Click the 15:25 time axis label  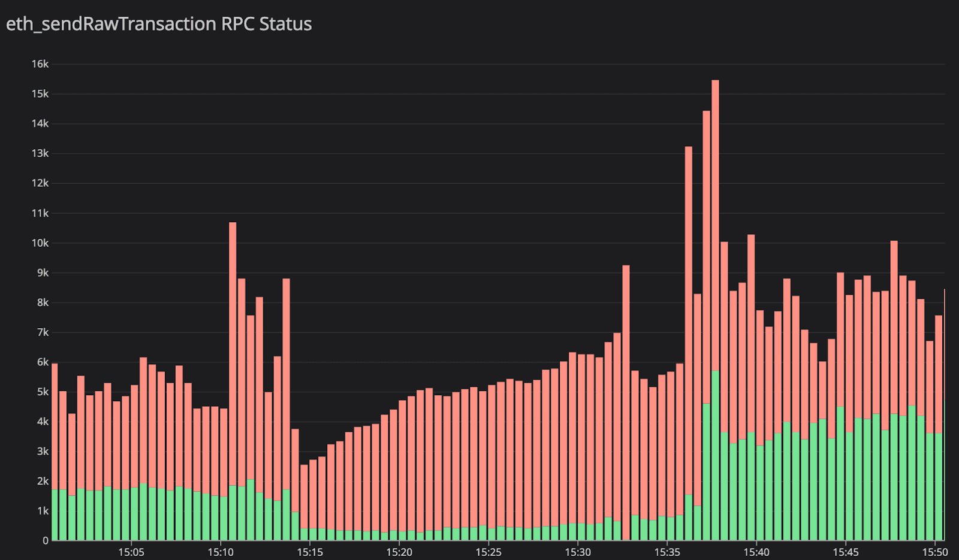click(x=488, y=552)
